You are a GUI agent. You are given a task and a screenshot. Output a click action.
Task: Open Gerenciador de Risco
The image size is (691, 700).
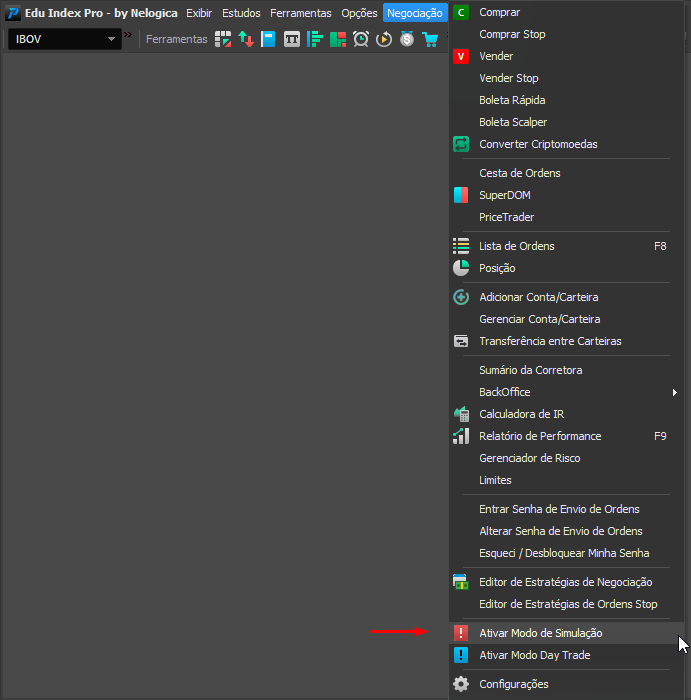click(529, 458)
